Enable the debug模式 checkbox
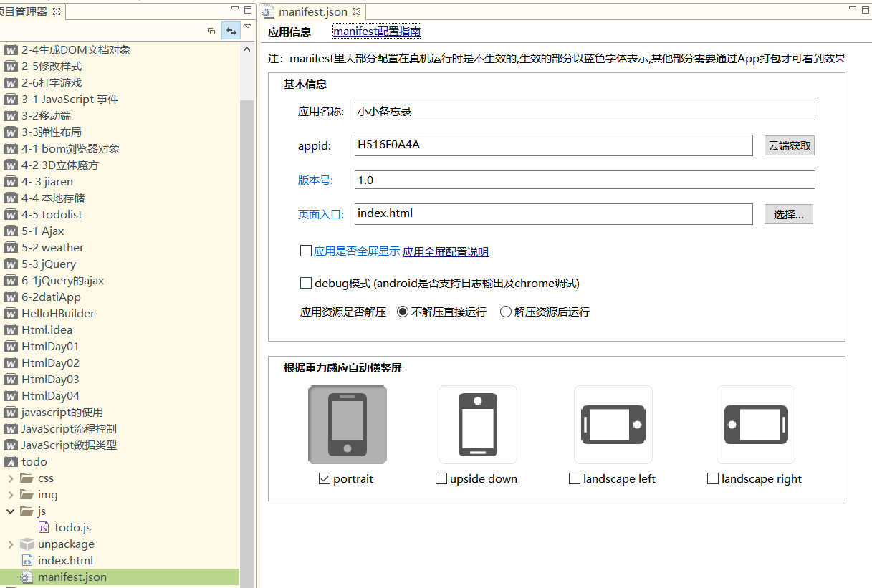The image size is (872, 588). click(306, 282)
